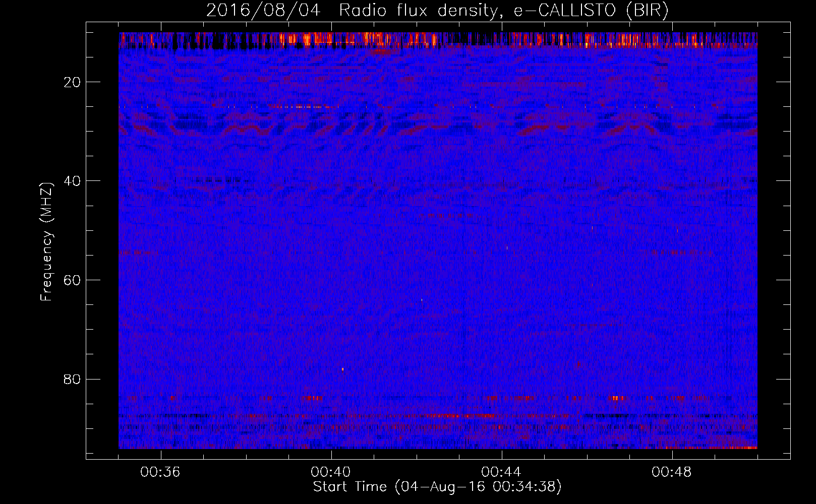Select the 40 MHz frequency axis label
This screenshot has width=816, height=504.
73,181
